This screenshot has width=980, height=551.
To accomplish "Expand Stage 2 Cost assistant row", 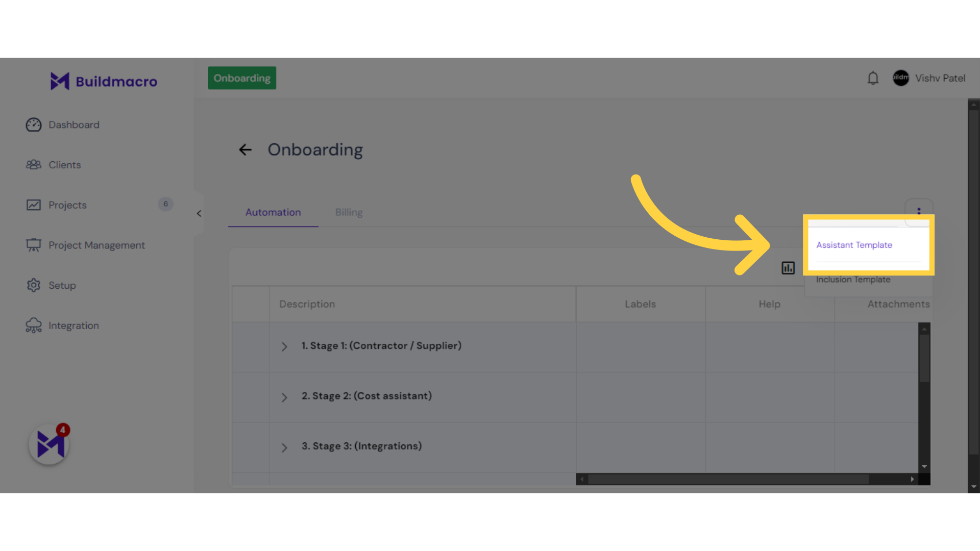I will coord(284,396).
